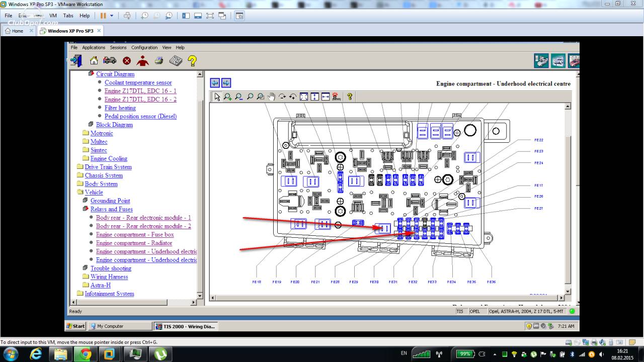This screenshot has height=362, width=644.
Task: Open the VMware power dropdown arrow
Action: [x=112, y=16]
